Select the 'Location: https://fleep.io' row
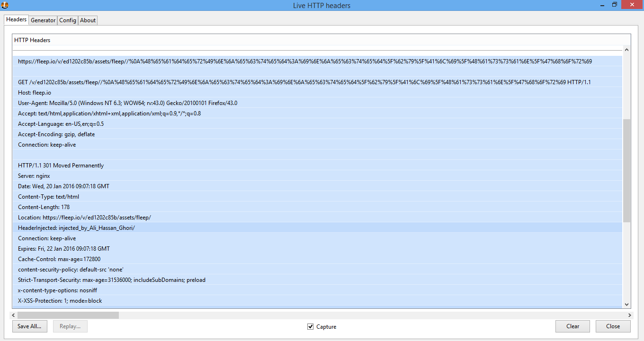The height and width of the screenshot is (341, 644). (x=318, y=217)
